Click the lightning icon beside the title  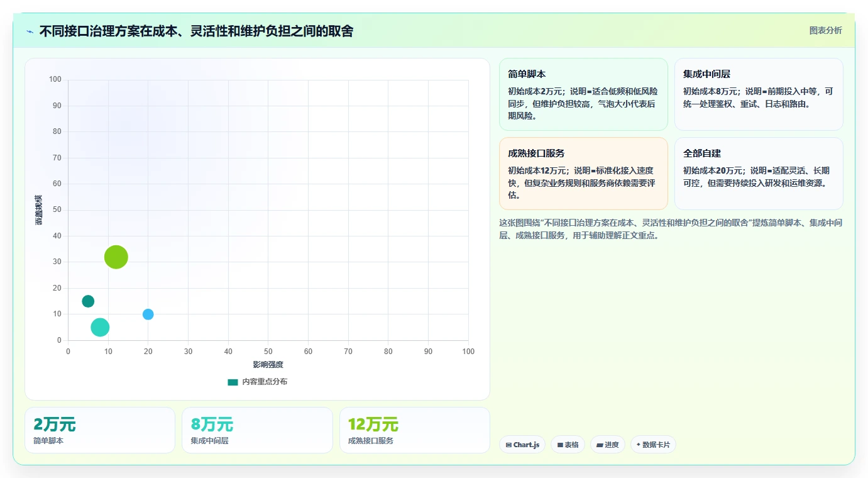[x=30, y=31]
